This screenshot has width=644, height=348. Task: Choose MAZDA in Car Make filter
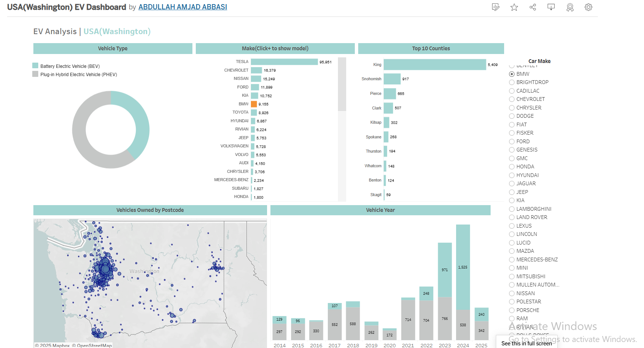(x=512, y=251)
